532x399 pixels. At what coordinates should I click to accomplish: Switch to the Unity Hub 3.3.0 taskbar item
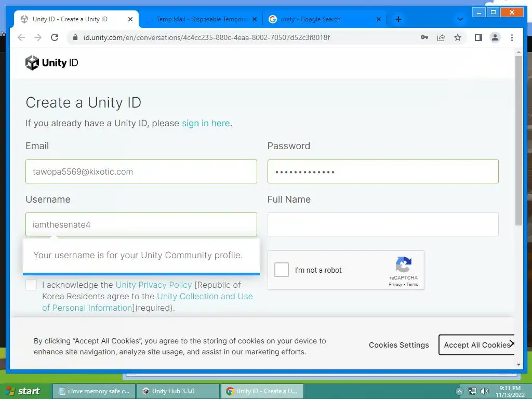point(178,391)
